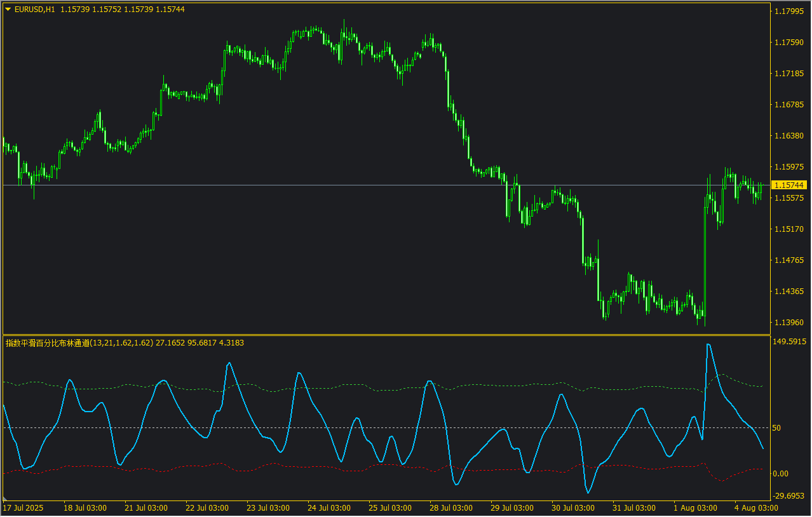Click the 1.17590 price axis label
Viewport: 812px width, 517px height.
(790, 43)
